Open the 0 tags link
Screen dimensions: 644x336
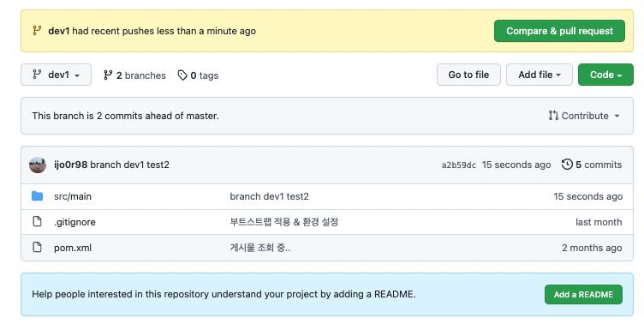[198, 75]
